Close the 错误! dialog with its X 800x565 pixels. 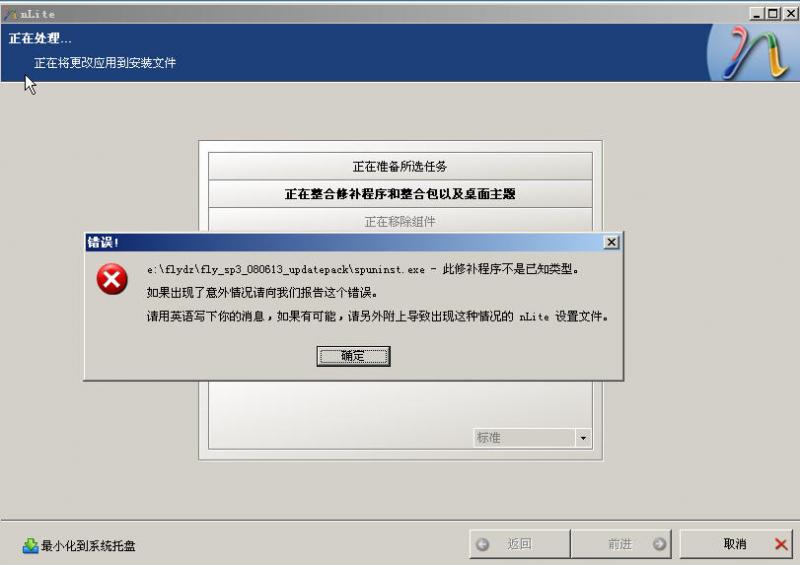click(x=611, y=242)
